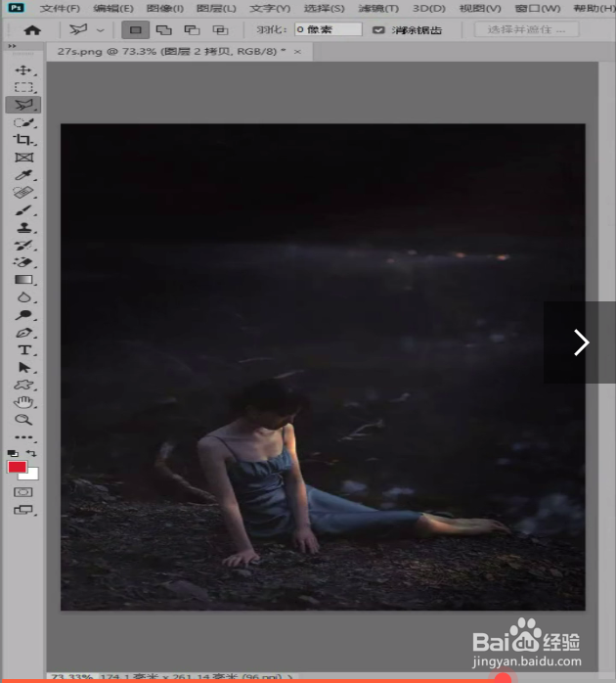Expand the collapsed toolbox with double arrows

(x=12, y=46)
